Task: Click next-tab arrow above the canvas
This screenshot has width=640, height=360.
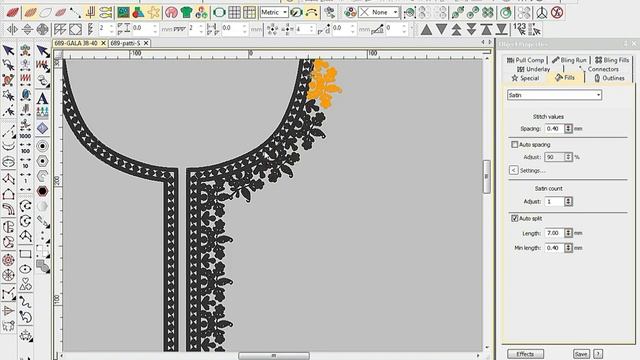Action: click(490, 42)
